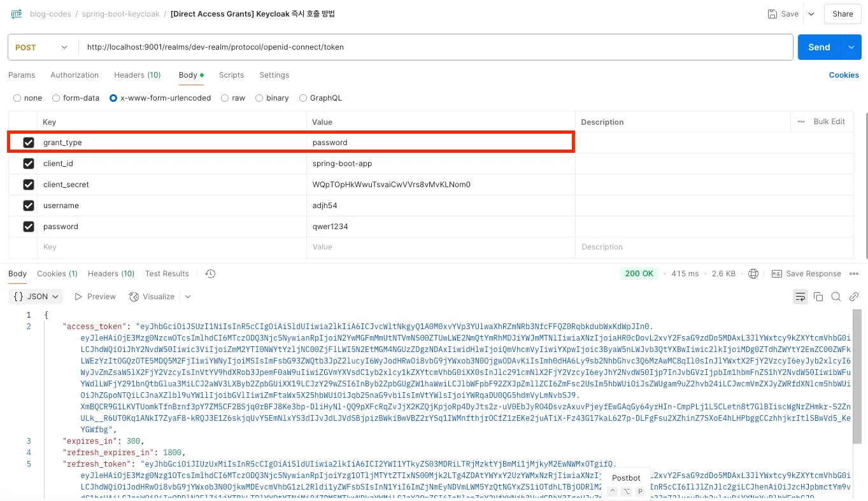Switch to request Headers (10) tab
The height and width of the screenshot is (501, 868).
138,75
